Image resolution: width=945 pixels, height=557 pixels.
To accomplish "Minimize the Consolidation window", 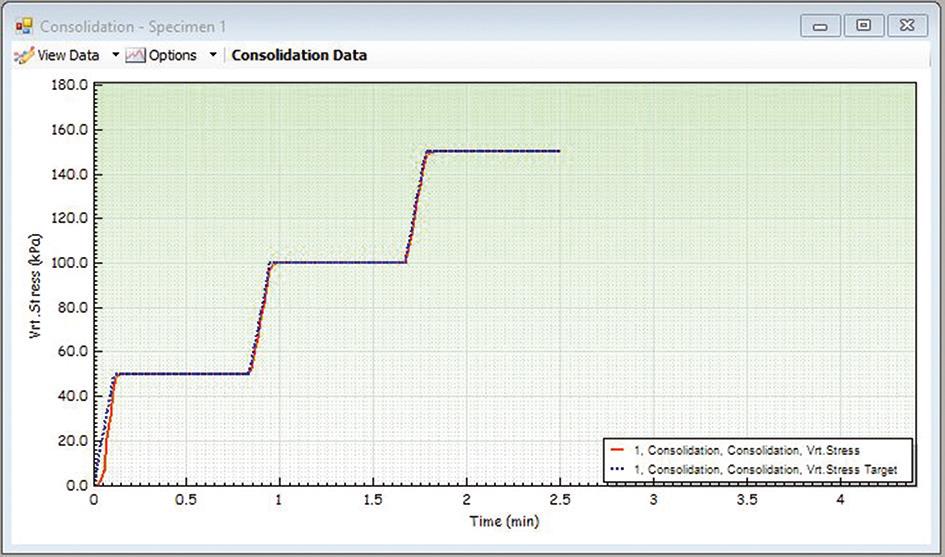I will pos(820,26).
